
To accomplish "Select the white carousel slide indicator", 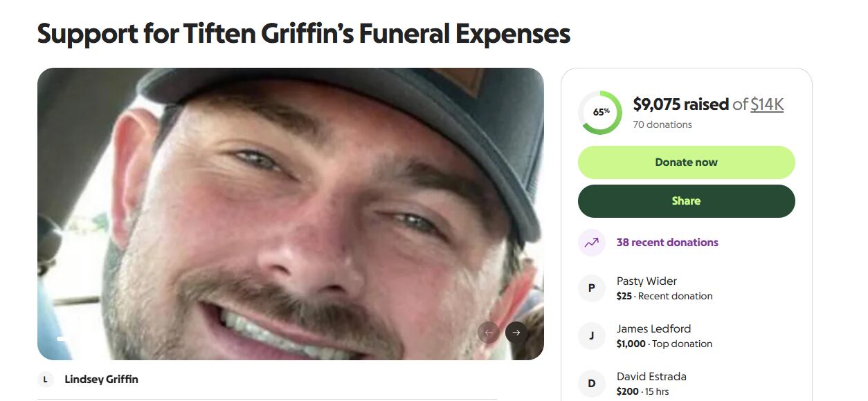I will (x=61, y=339).
